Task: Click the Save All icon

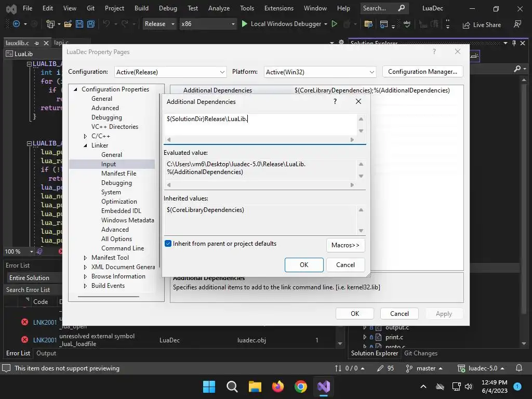Action: [90, 24]
